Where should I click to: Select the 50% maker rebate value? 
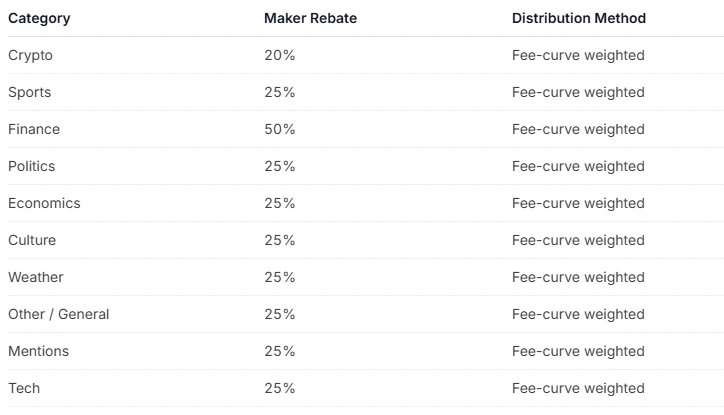279,129
